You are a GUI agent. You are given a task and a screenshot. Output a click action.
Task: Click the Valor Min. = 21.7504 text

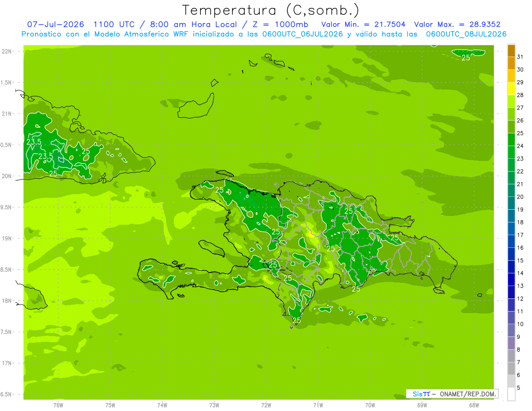pyautogui.click(x=363, y=24)
